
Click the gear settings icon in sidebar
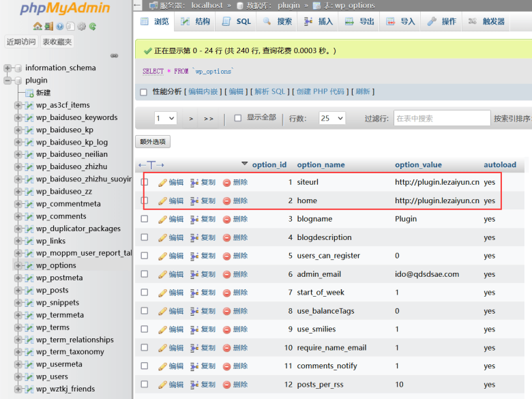coord(81,27)
